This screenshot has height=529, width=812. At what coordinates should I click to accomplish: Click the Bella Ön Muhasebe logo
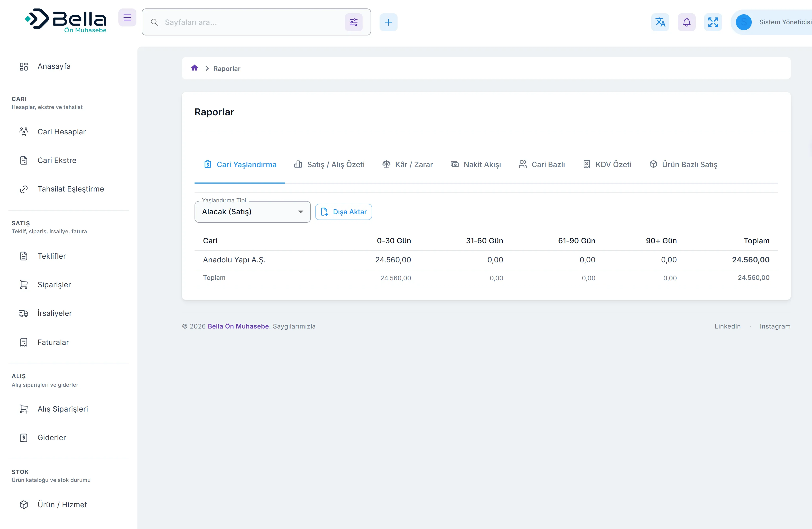(x=66, y=20)
